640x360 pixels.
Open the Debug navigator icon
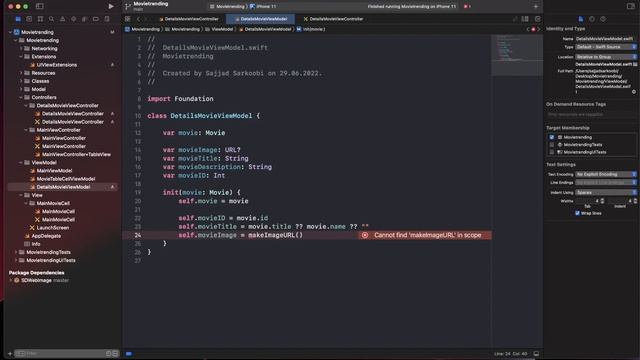click(x=84, y=19)
